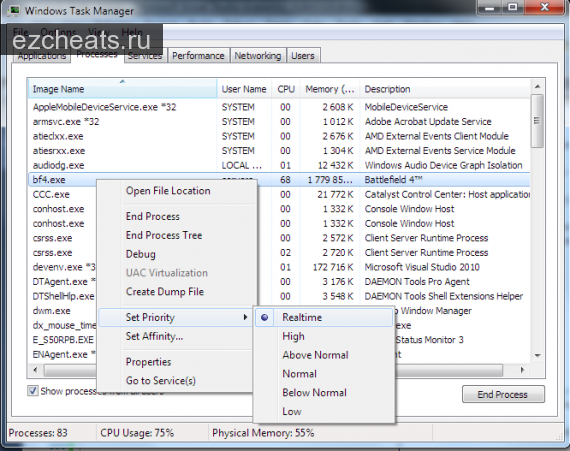
Task: Select Create Dump File option
Action: (x=165, y=291)
